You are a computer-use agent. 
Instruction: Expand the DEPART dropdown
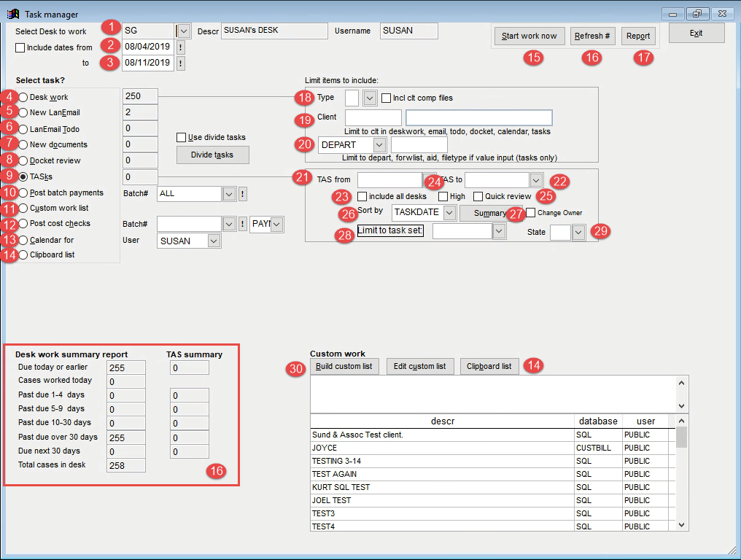coord(379,144)
